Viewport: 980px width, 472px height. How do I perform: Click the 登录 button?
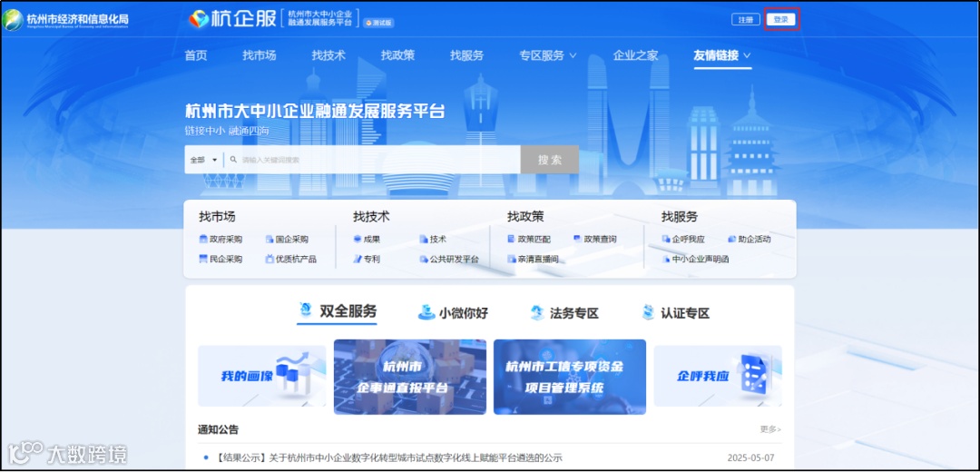[x=781, y=19]
